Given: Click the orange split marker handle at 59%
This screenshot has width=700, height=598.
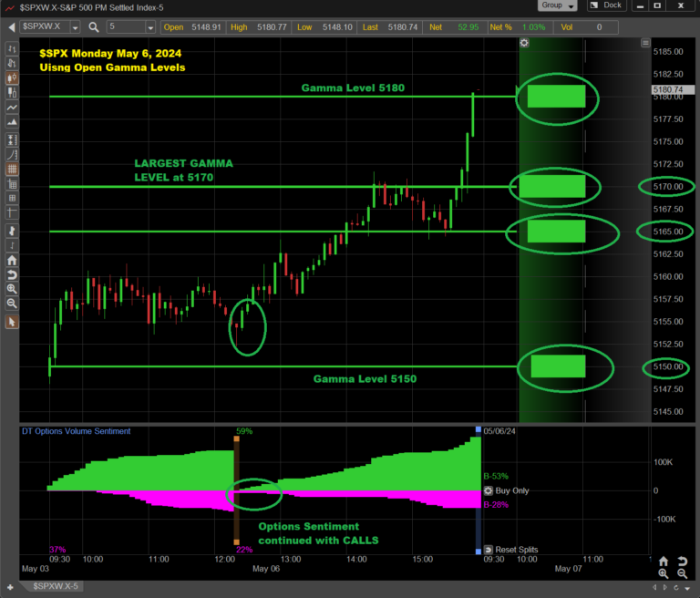Looking at the screenshot, I should tap(236, 439).
